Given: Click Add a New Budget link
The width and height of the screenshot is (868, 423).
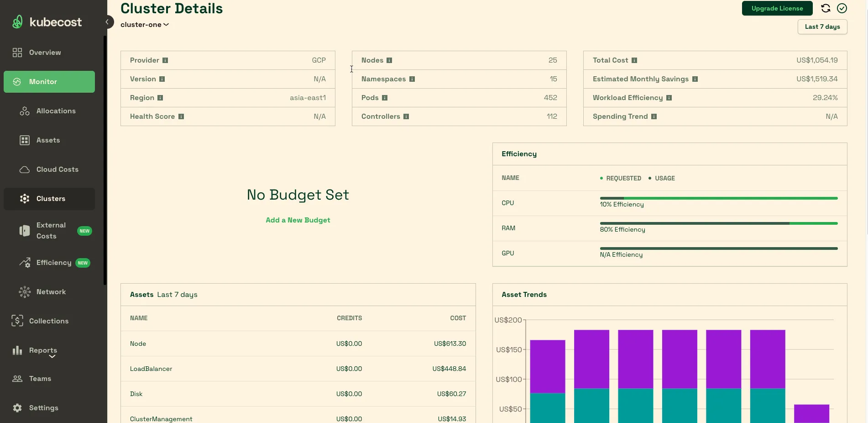Looking at the screenshot, I should pos(298,220).
